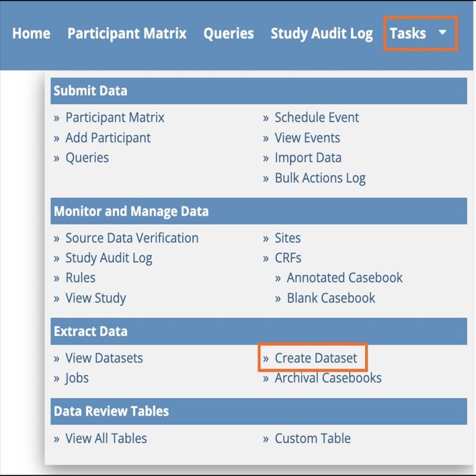Open Source Data Verification
The image size is (476, 476).
pyautogui.click(x=132, y=238)
